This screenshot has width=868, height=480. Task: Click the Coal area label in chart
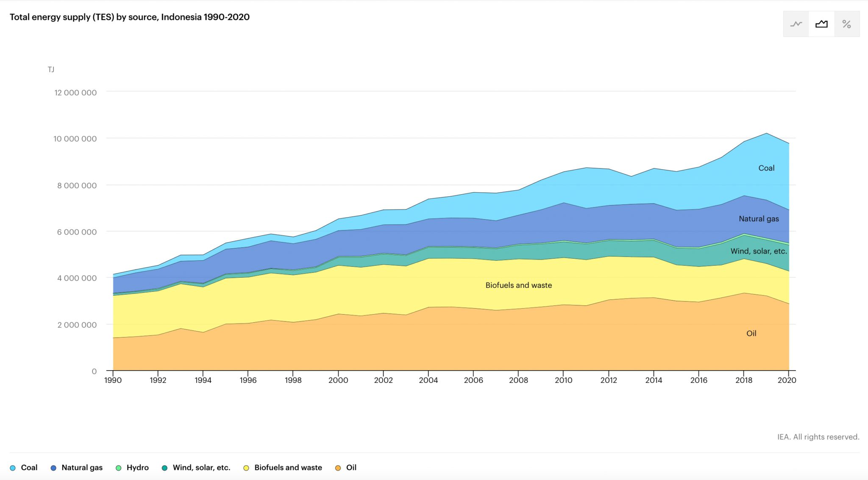pos(766,168)
